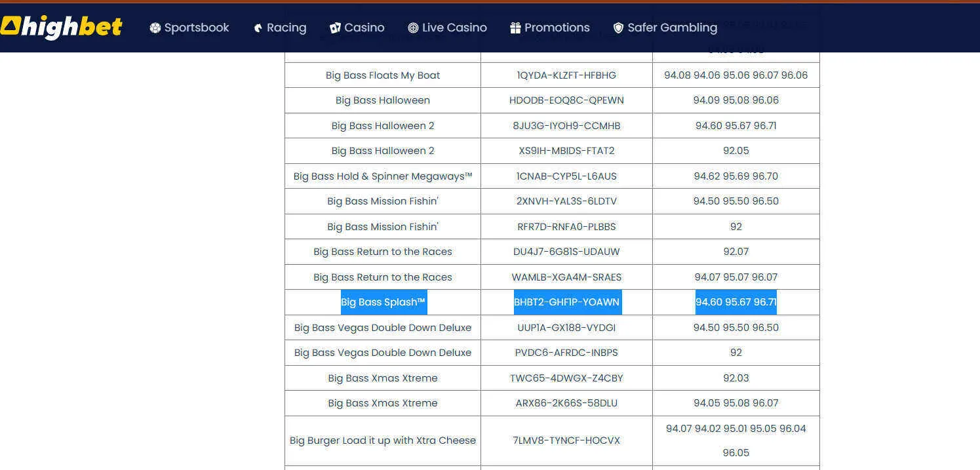The width and height of the screenshot is (980, 470).
Task: Click code PVDC6-AFRDC-INBPS
Action: (566, 353)
